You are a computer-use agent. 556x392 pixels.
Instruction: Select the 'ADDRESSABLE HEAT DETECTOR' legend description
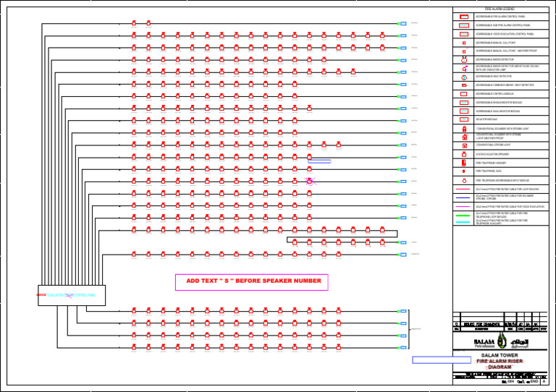pos(494,77)
